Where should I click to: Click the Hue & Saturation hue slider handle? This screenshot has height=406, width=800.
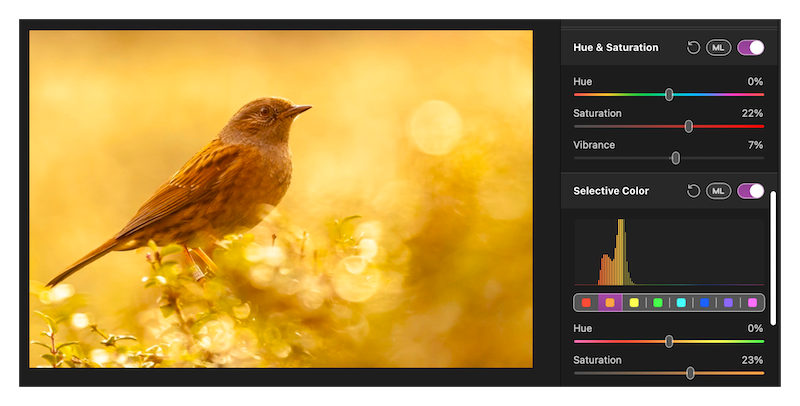(669, 94)
